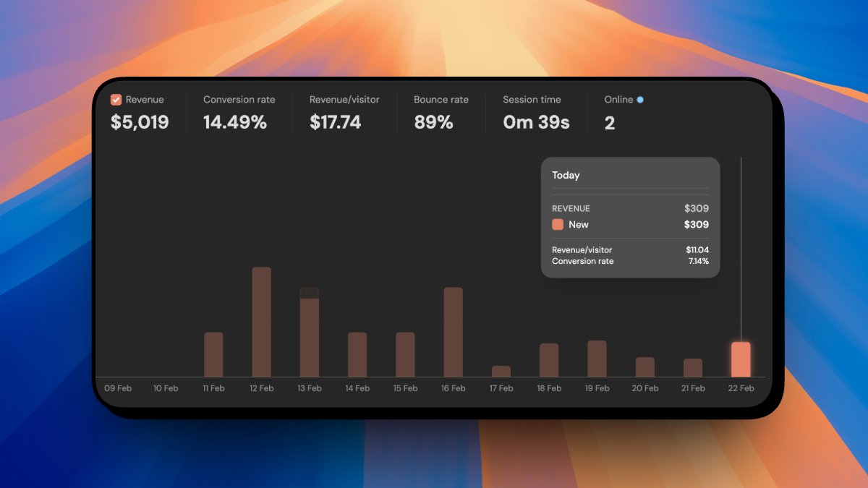Viewport: 868px width, 488px height.
Task: Click the $5,019 revenue total
Action: coord(139,123)
